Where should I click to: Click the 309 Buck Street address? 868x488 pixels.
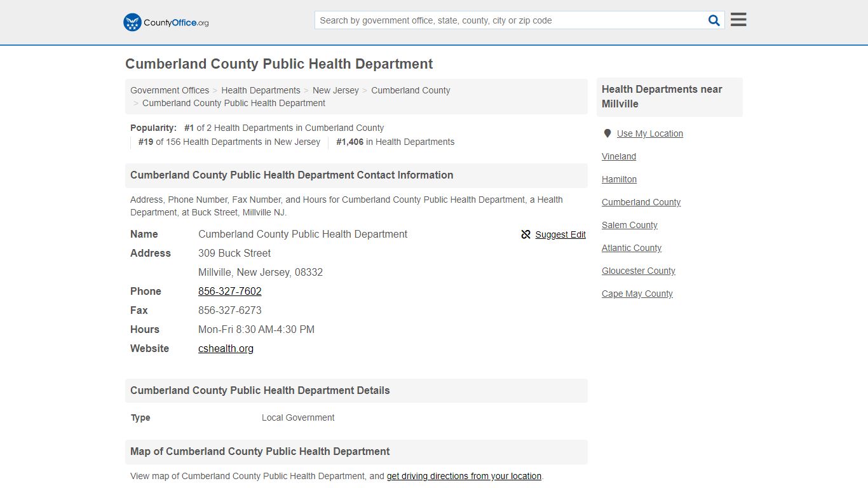tap(234, 253)
